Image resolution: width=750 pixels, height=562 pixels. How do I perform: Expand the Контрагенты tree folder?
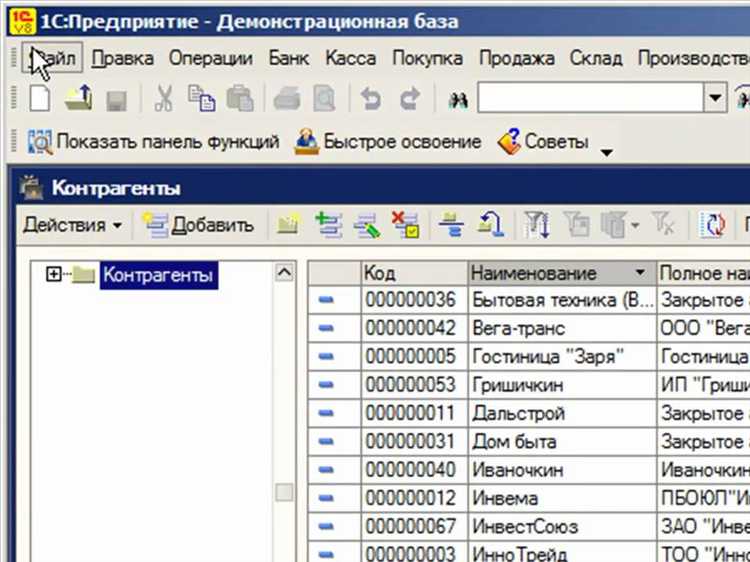(54, 274)
